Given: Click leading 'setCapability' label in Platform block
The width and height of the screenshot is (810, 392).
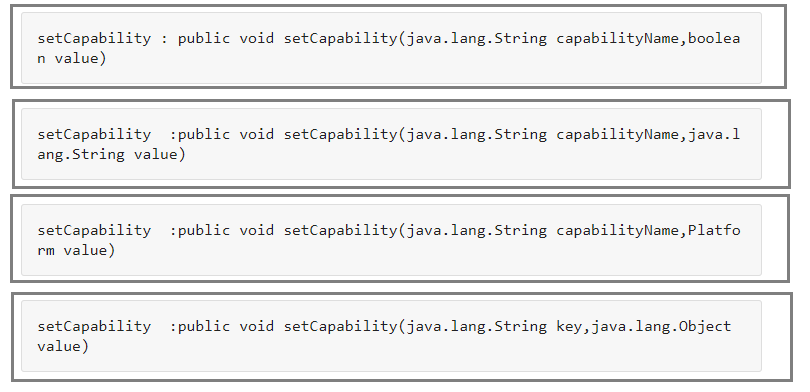Looking at the screenshot, I should (94, 231).
